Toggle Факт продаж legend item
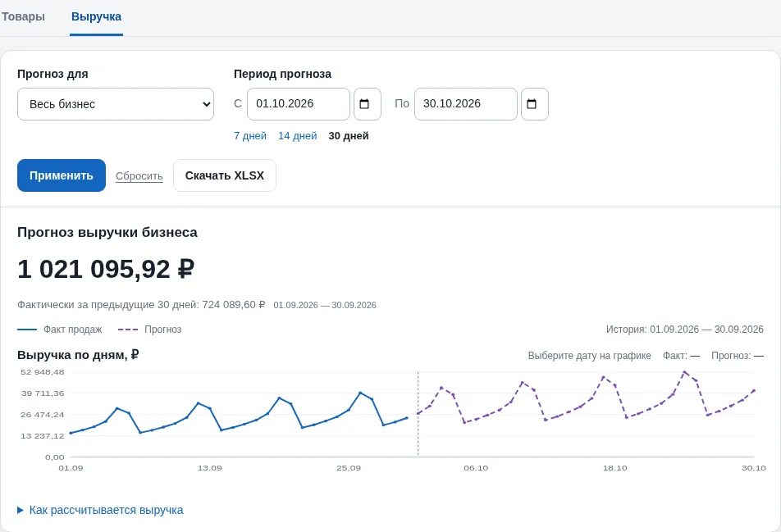This screenshot has height=532, width=781. pyautogui.click(x=60, y=330)
